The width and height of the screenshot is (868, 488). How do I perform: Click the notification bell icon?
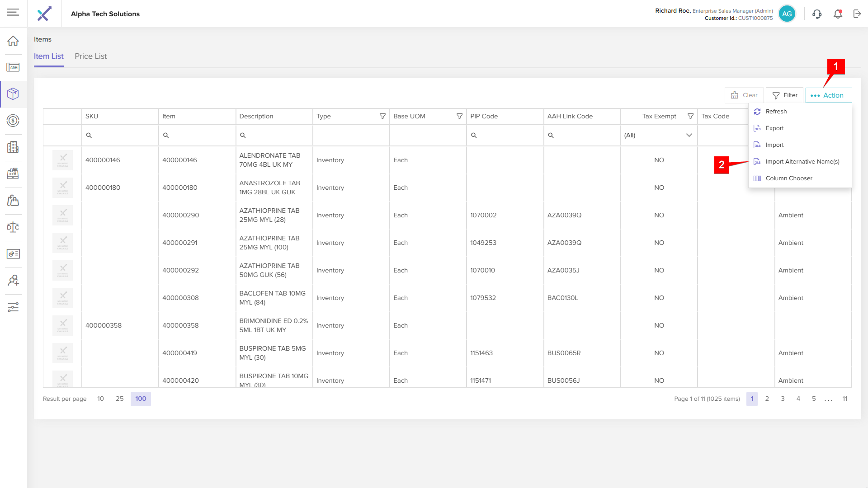point(838,14)
